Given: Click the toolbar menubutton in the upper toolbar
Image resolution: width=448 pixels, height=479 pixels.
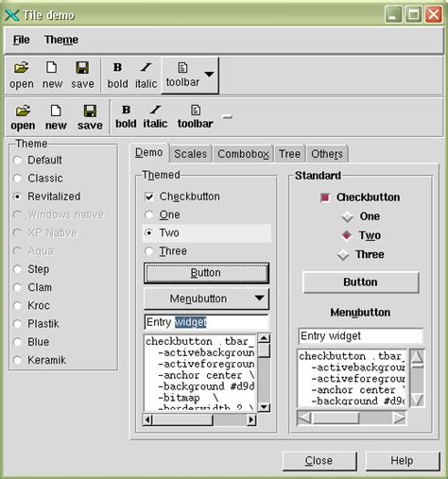Looking at the screenshot, I should coord(190,76).
